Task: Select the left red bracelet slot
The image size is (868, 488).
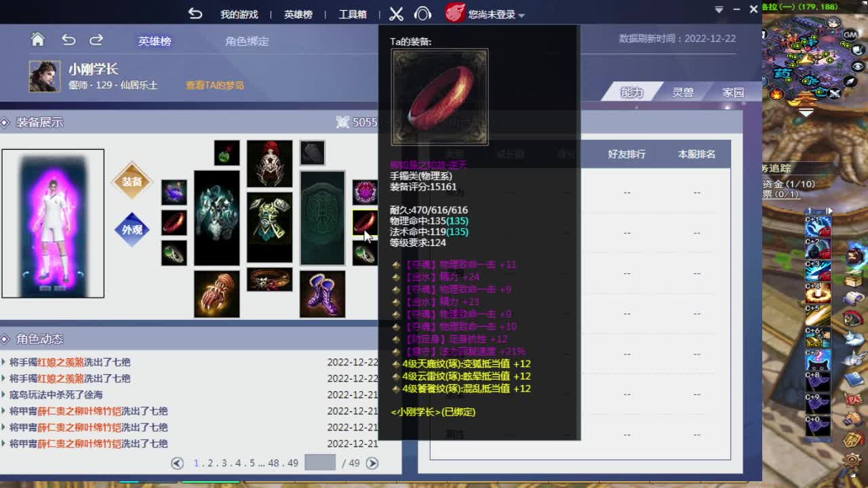Action: coord(174,223)
